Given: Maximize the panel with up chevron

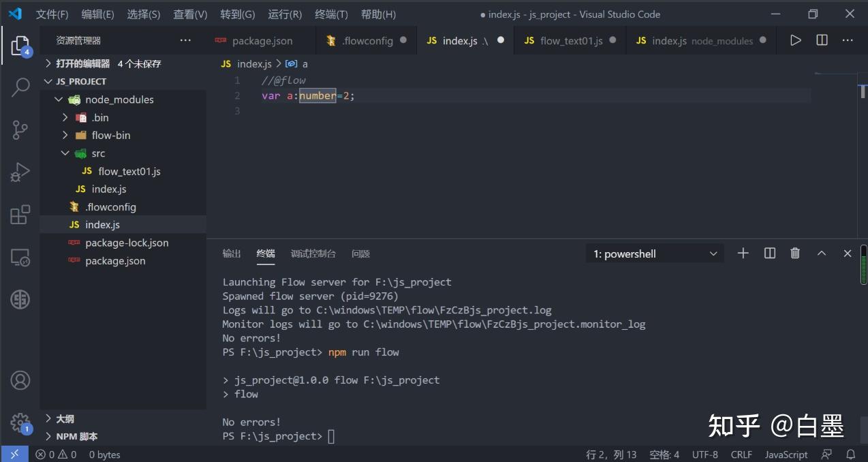Looking at the screenshot, I should point(822,253).
